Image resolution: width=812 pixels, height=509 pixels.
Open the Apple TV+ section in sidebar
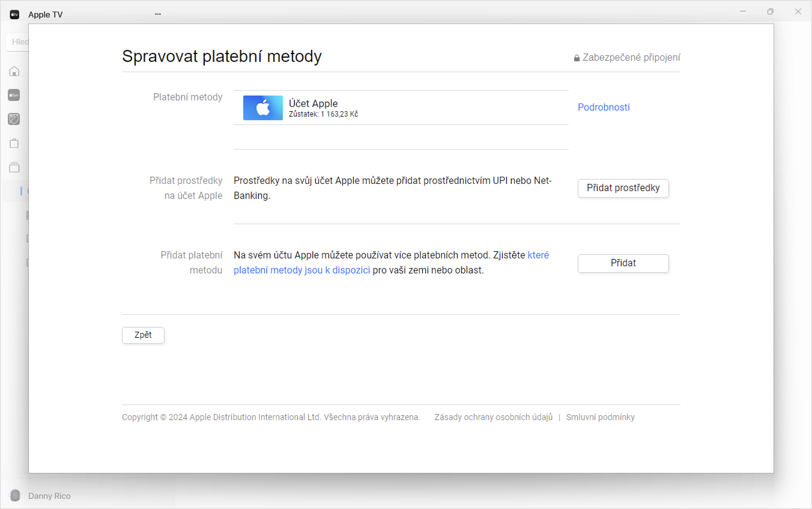[14, 95]
